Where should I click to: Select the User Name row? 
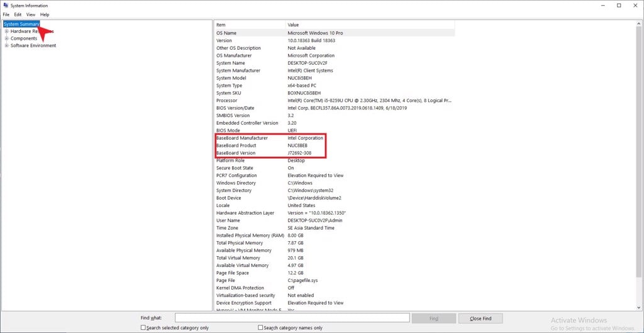[335, 220]
